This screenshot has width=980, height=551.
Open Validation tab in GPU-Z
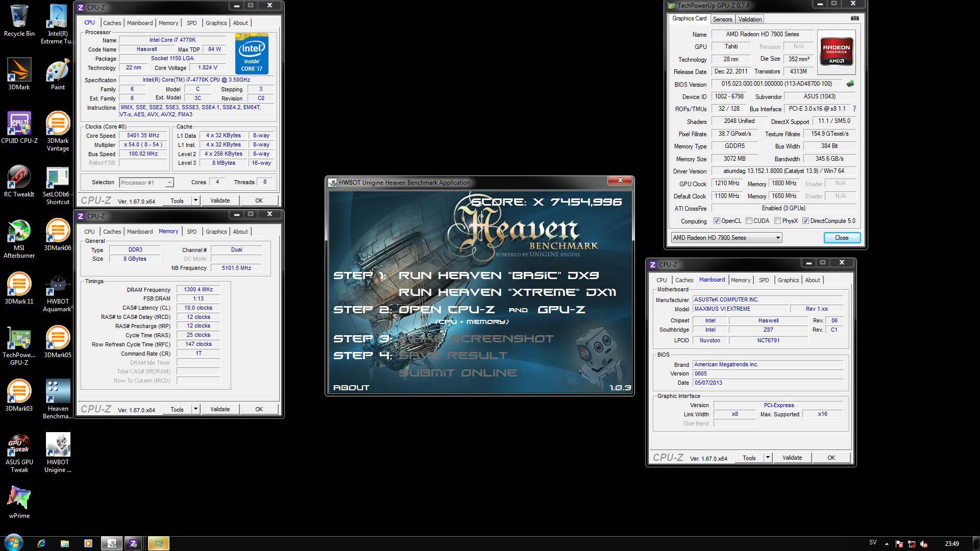pos(750,19)
